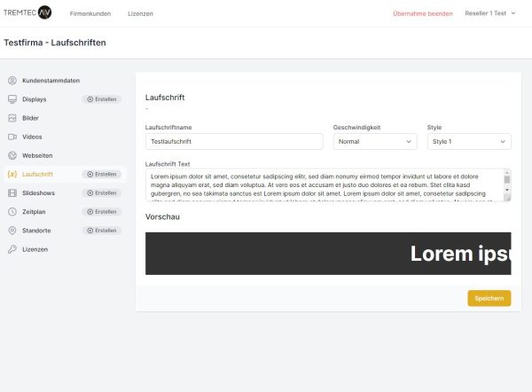Click the Zeitplan clock icon
Viewport: 532px width, 392px height.
(12, 212)
